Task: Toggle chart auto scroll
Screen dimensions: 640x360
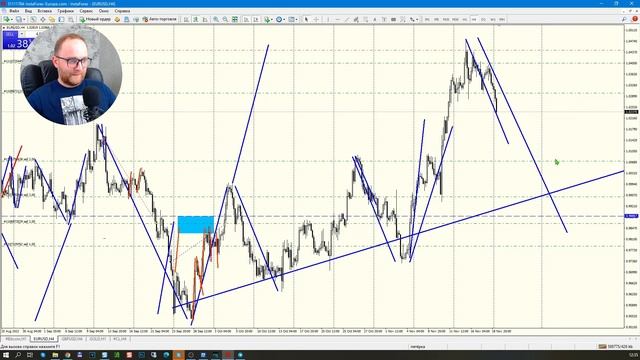Action: click(x=246, y=19)
